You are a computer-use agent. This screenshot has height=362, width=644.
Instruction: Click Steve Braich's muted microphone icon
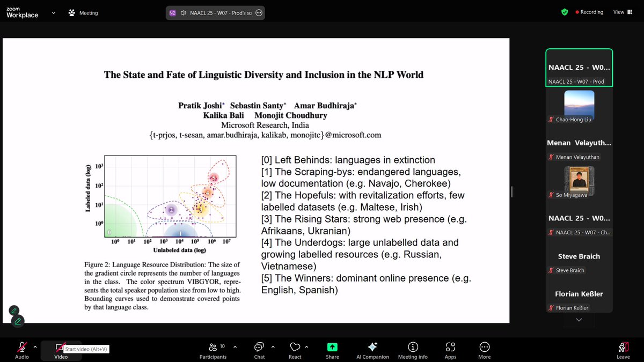point(551,270)
